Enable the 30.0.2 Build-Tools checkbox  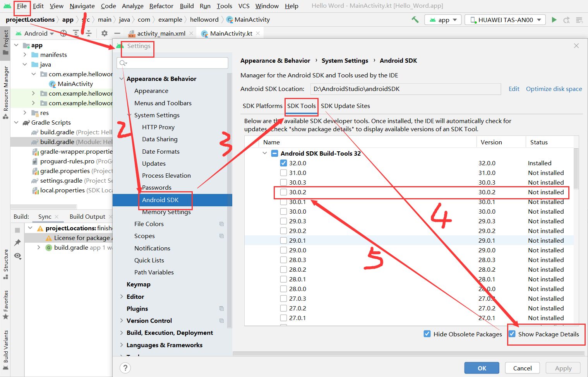click(x=283, y=192)
